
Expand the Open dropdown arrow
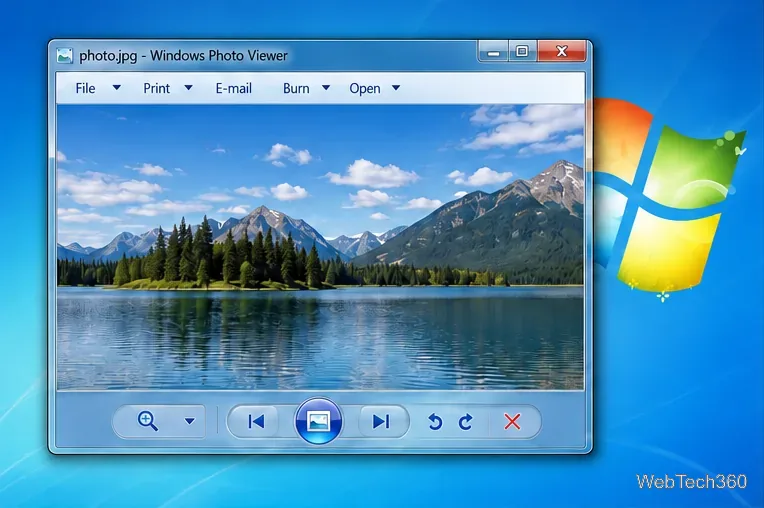[x=396, y=88]
